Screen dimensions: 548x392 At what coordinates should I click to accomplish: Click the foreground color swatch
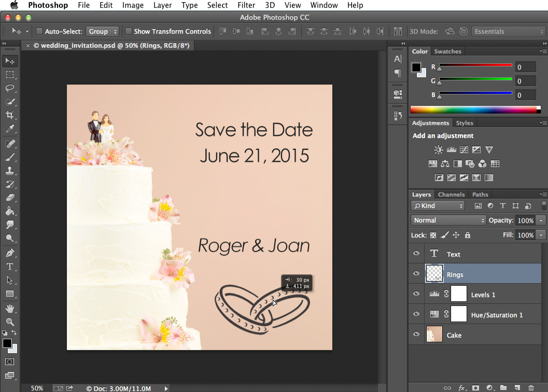pyautogui.click(x=7, y=343)
